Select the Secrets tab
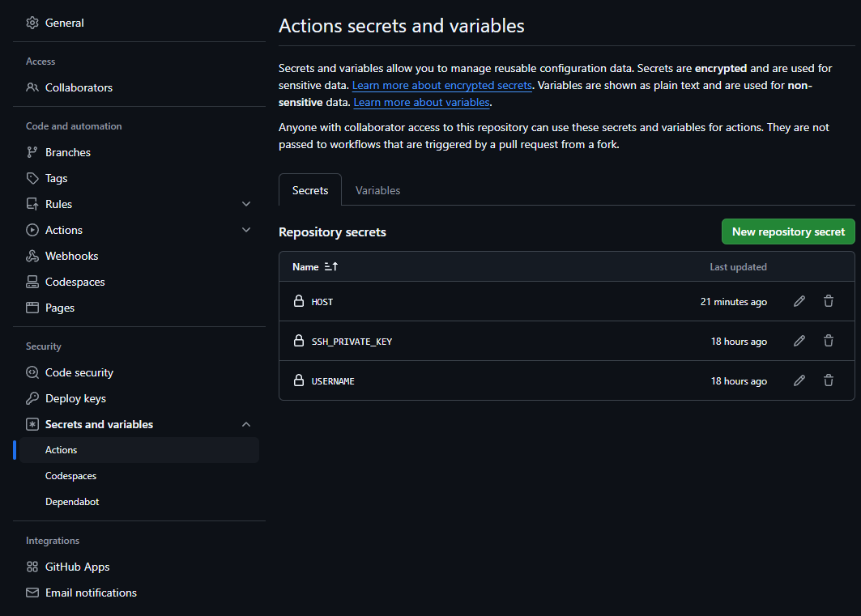861x616 pixels. coord(310,190)
